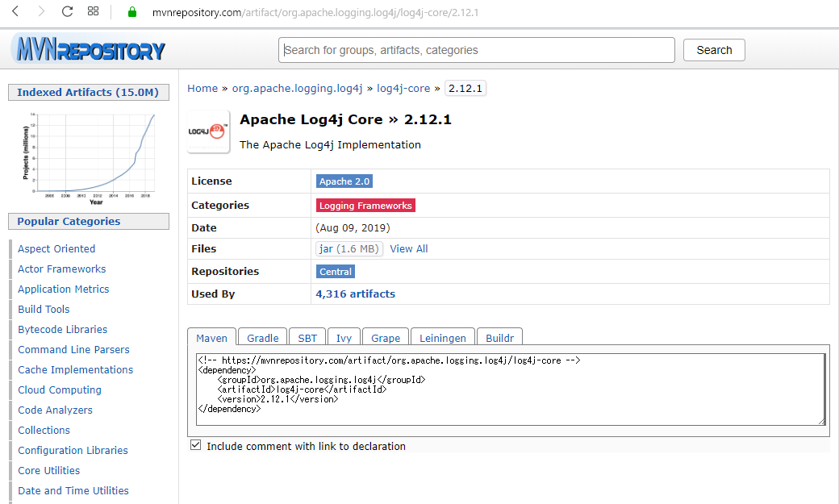Switch to the Gradle tab
This screenshot has height=504, width=839.
coord(263,338)
